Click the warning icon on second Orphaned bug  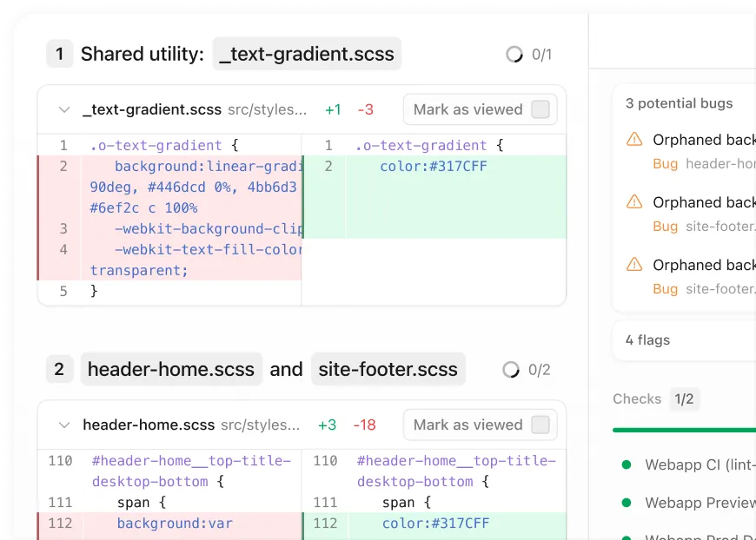click(x=633, y=202)
